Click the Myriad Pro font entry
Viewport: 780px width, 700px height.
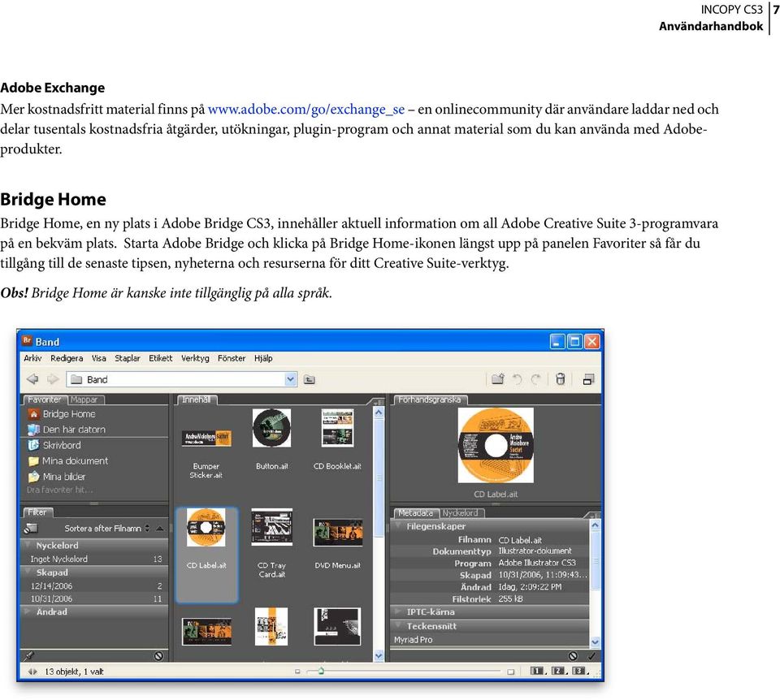point(414,640)
